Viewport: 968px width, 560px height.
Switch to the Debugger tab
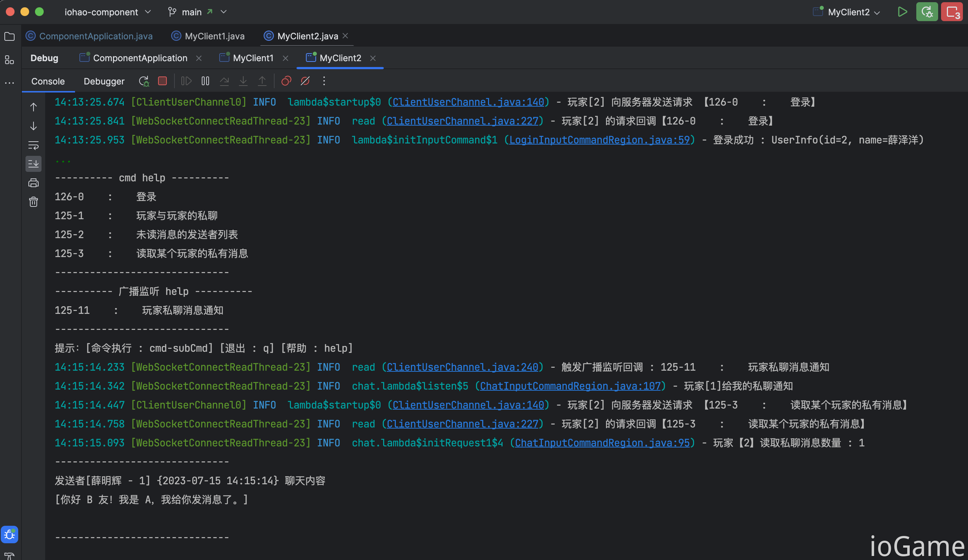104,81
